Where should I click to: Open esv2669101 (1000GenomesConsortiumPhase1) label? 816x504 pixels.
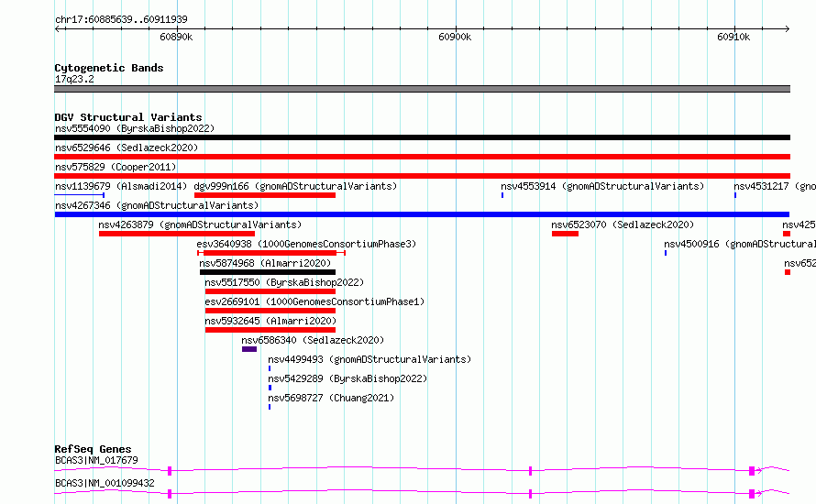[314, 301]
